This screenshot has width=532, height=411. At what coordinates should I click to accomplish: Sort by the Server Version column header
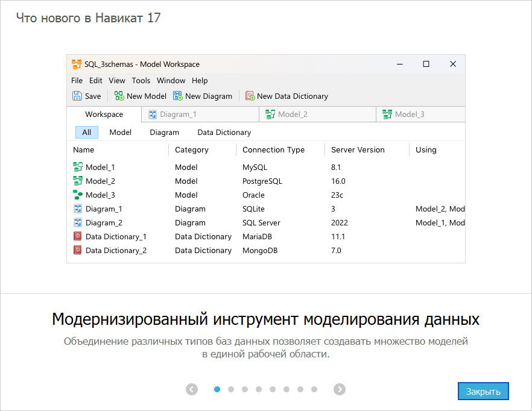(x=358, y=149)
